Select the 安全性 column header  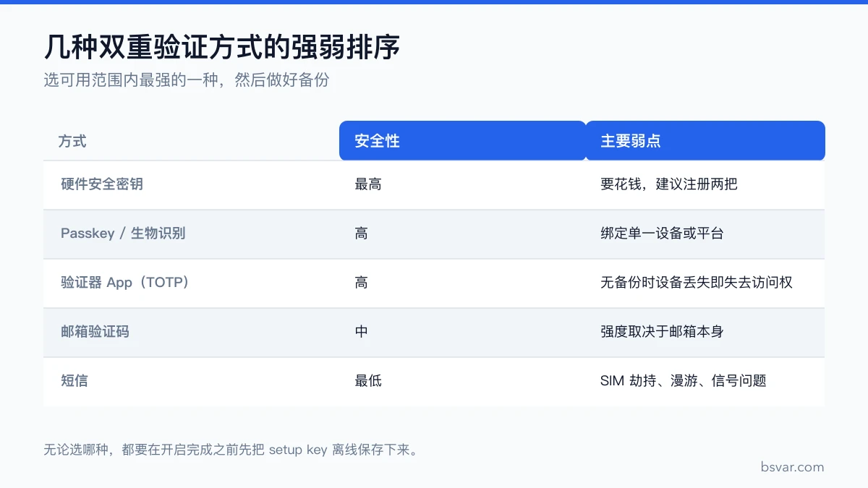click(x=463, y=140)
